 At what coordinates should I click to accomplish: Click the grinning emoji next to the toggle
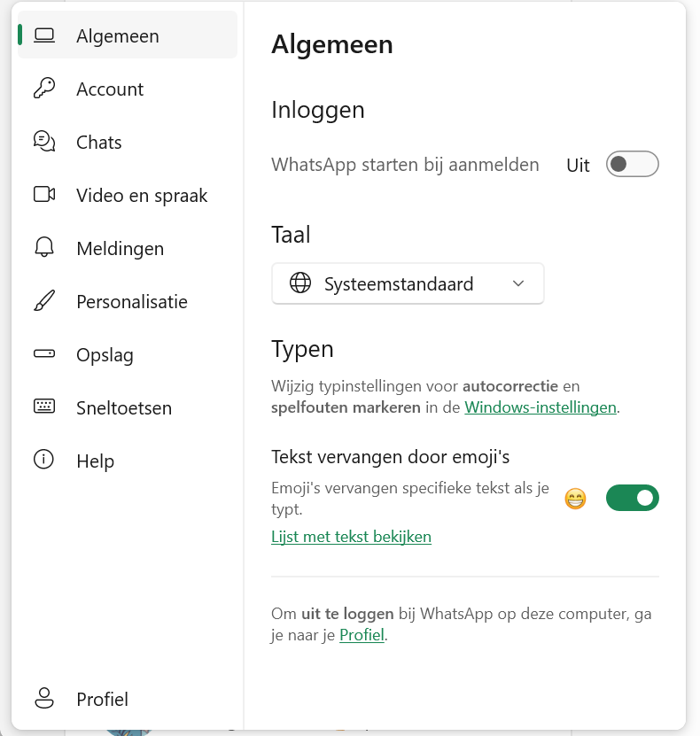pyautogui.click(x=575, y=498)
